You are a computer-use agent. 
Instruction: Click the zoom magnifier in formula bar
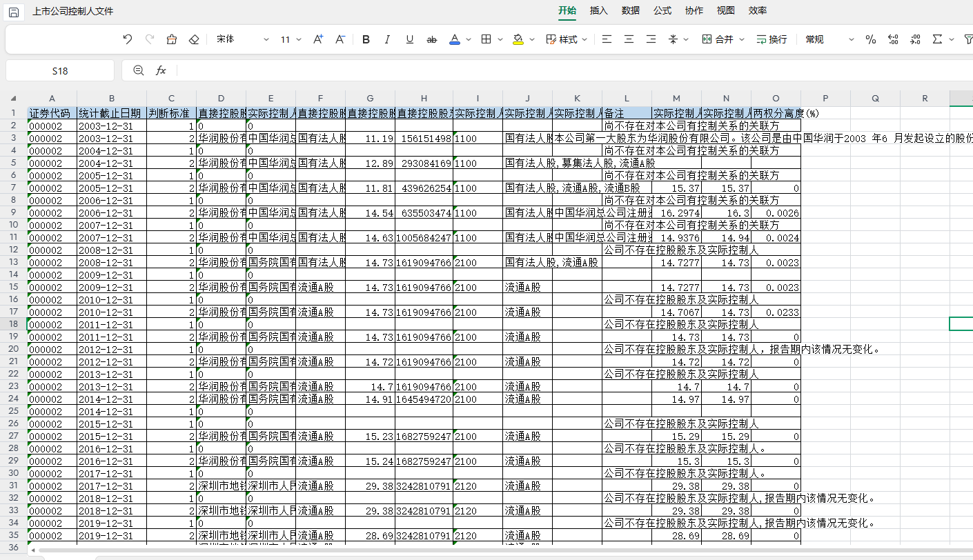(x=138, y=70)
